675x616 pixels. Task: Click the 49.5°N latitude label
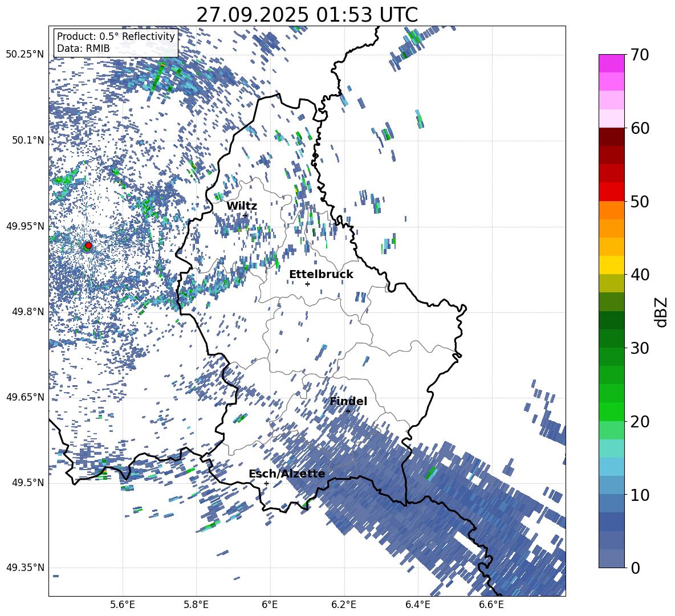(27, 482)
